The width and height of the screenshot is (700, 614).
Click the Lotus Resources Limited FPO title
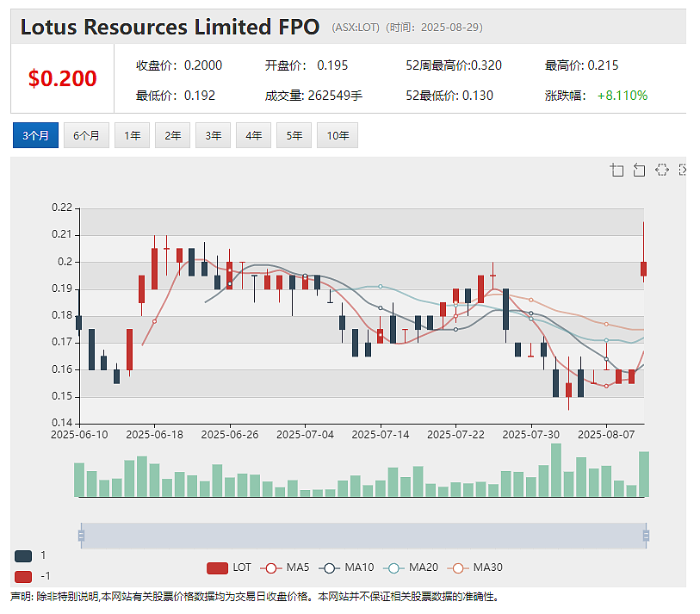[170, 27]
